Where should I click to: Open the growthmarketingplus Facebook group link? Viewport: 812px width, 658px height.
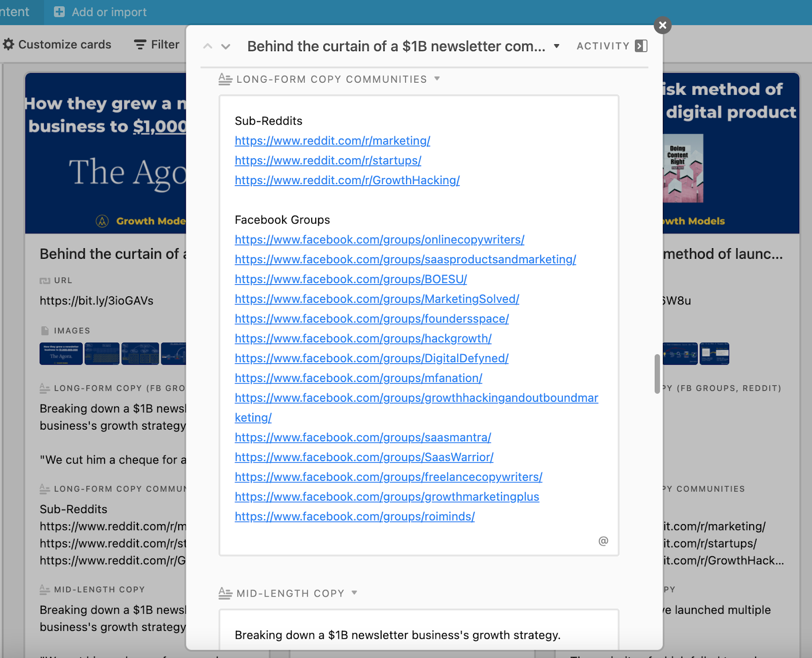pyautogui.click(x=387, y=497)
